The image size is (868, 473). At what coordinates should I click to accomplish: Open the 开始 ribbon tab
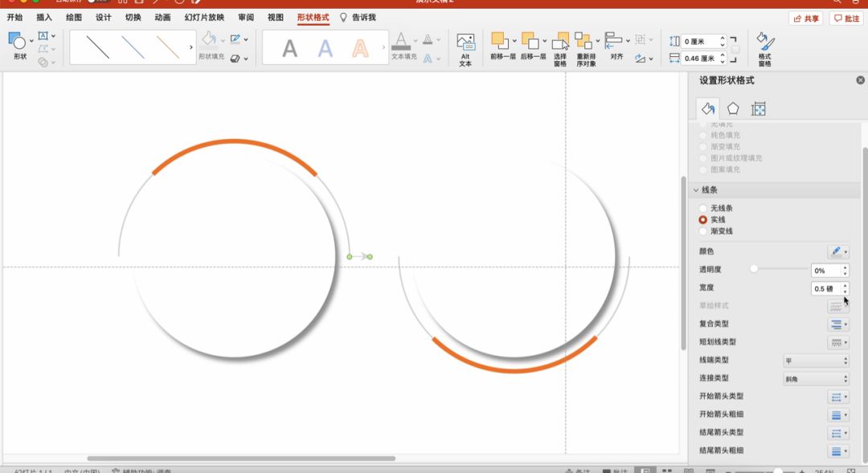pos(15,17)
